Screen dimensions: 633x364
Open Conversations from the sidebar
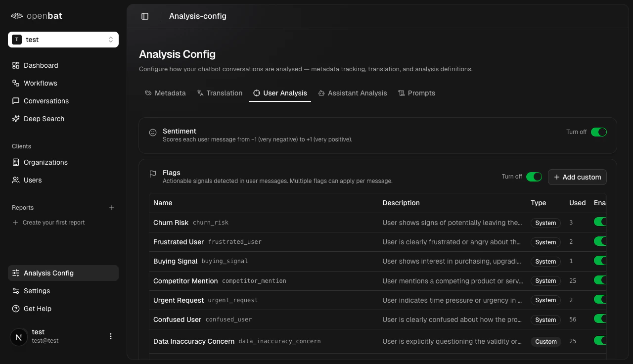click(45, 101)
